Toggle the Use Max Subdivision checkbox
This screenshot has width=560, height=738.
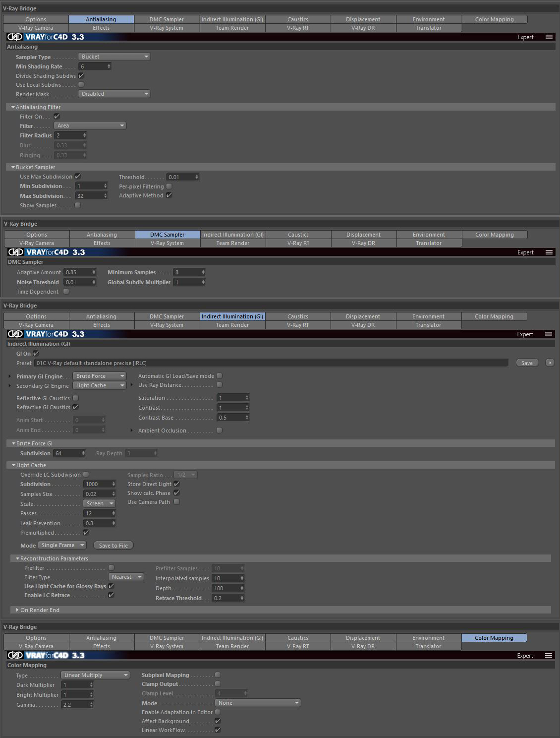[78, 177]
